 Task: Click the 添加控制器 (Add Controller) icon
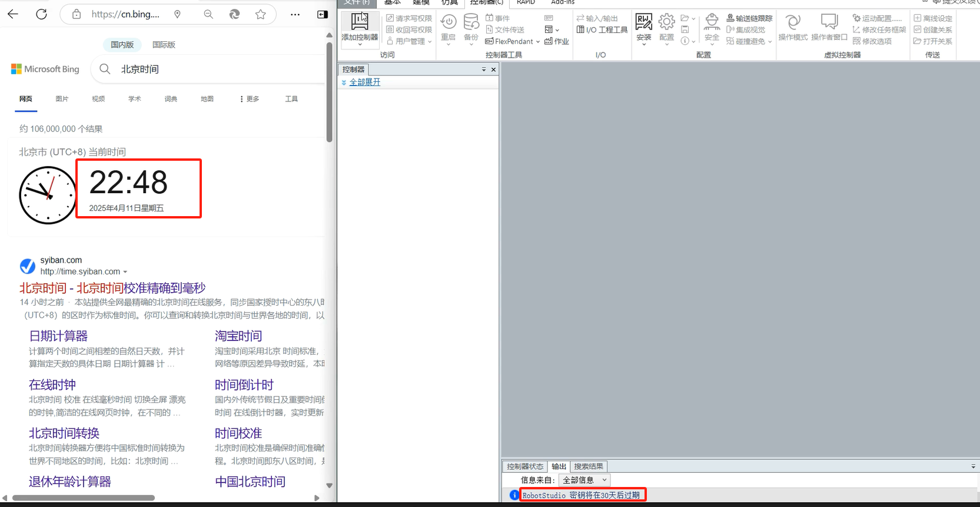coord(360,22)
